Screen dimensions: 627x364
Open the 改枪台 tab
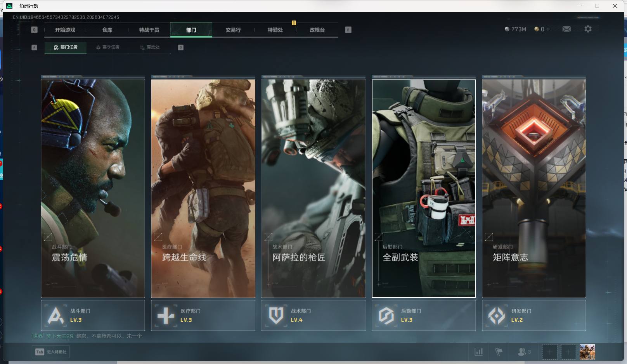tap(317, 30)
